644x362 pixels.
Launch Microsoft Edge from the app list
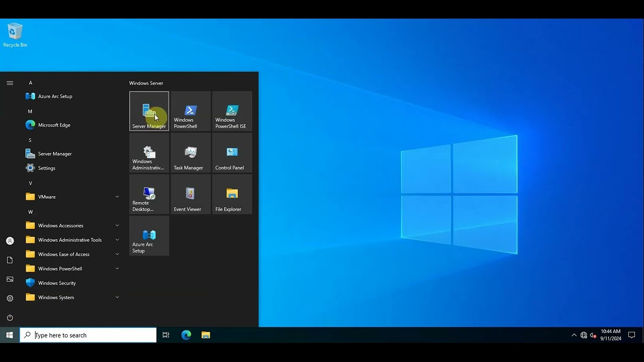pyautogui.click(x=73, y=125)
